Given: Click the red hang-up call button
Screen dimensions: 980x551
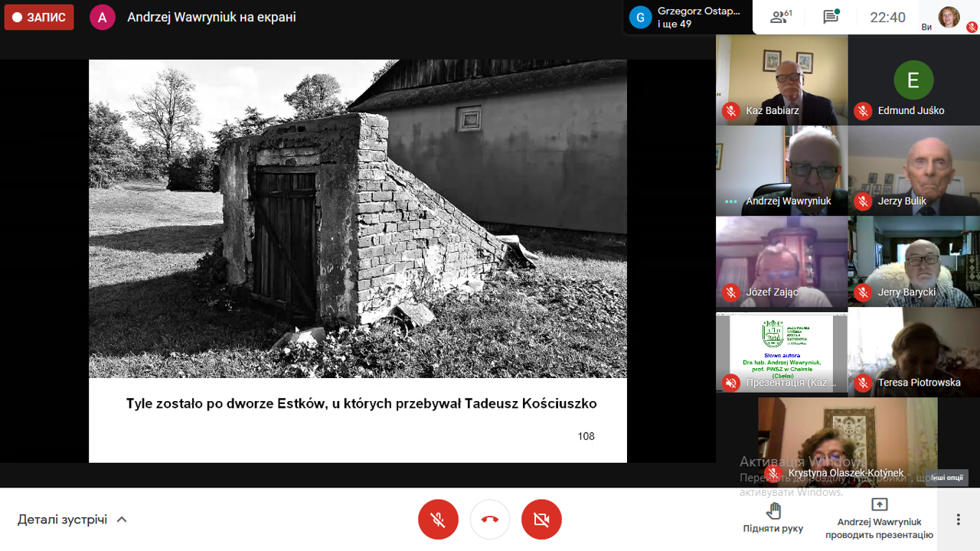Looking at the screenshot, I should (x=490, y=520).
